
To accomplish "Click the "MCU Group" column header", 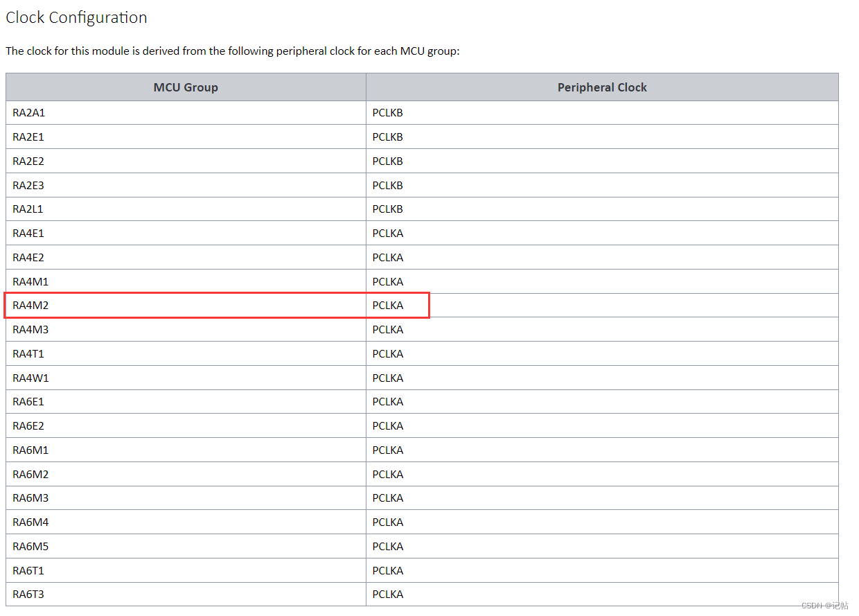I will (186, 87).
